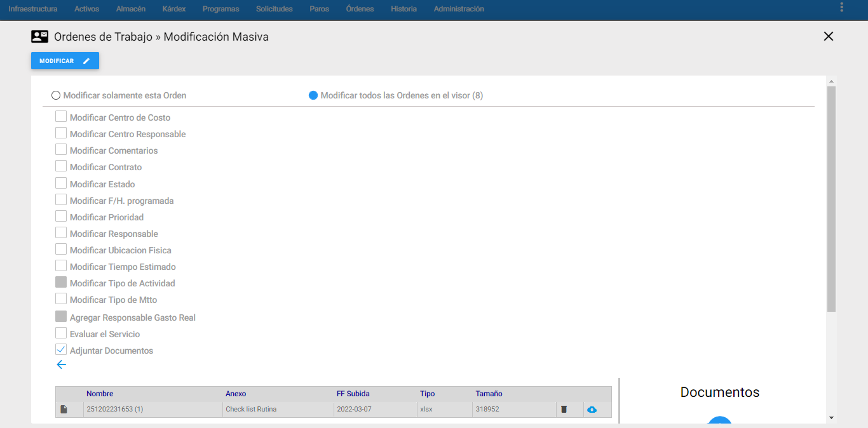Click the Ordenes de Trabajo breadcrumb title

(x=103, y=37)
